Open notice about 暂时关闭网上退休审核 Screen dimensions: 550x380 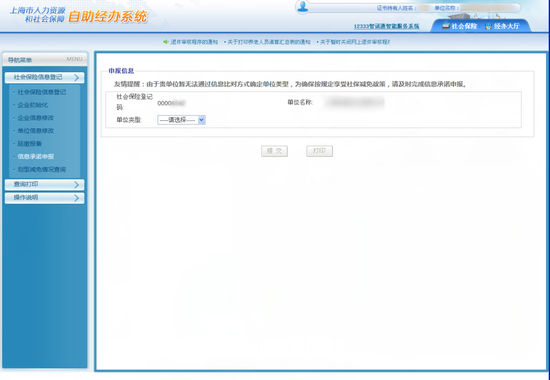pos(355,42)
